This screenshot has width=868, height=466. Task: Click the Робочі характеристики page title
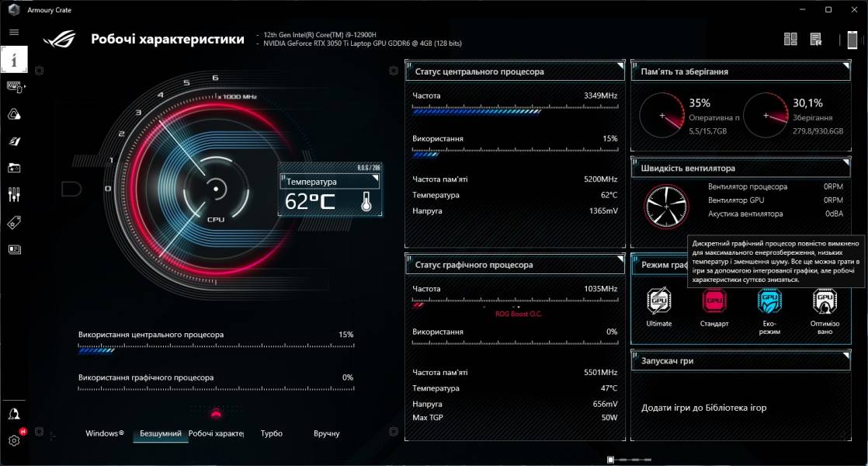167,40
